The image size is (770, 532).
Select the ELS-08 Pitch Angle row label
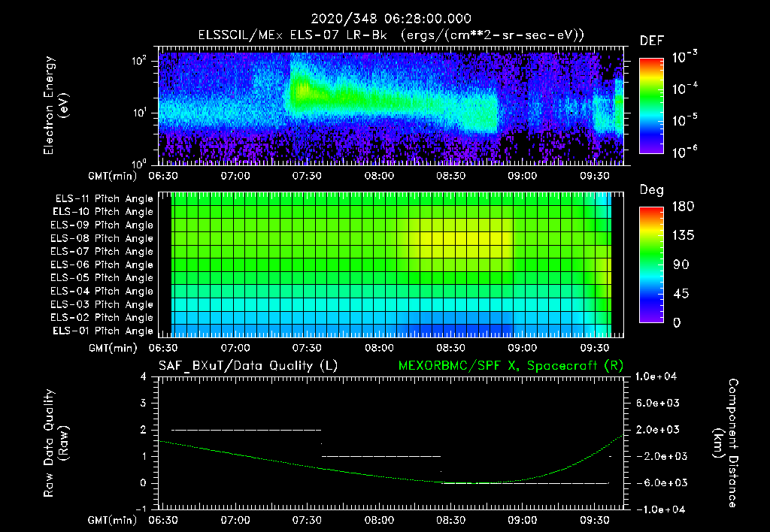coord(102,238)
